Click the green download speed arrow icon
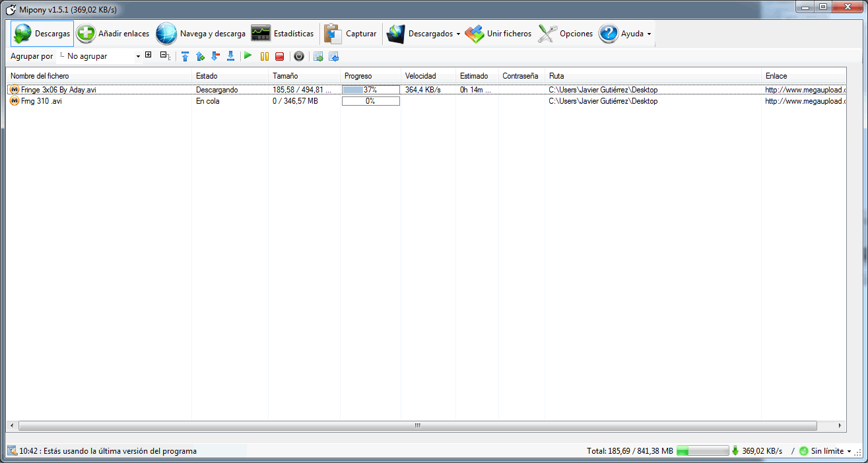 pyautogui.click(x=735, y=450)
